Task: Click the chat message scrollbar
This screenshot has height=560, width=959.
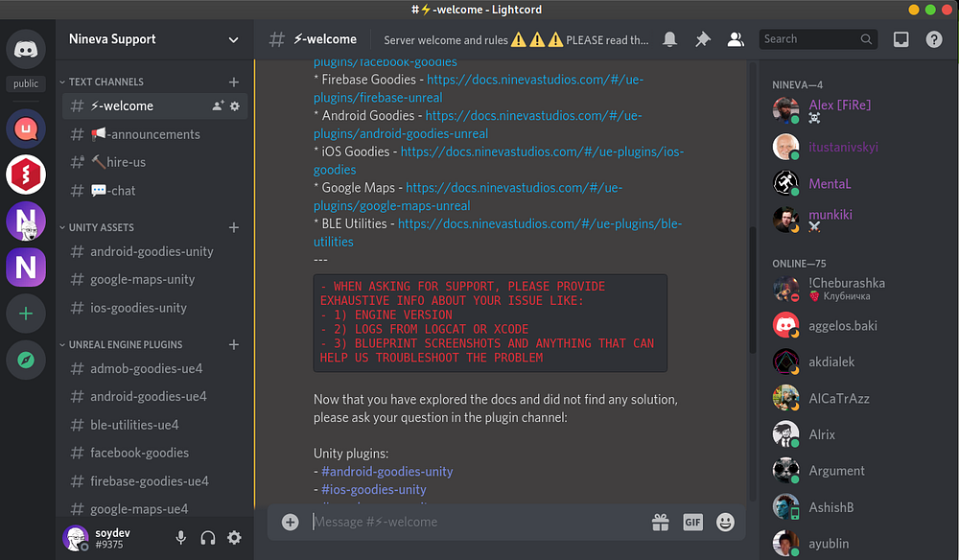Action: pyautogui.click(x=752, y=290)
